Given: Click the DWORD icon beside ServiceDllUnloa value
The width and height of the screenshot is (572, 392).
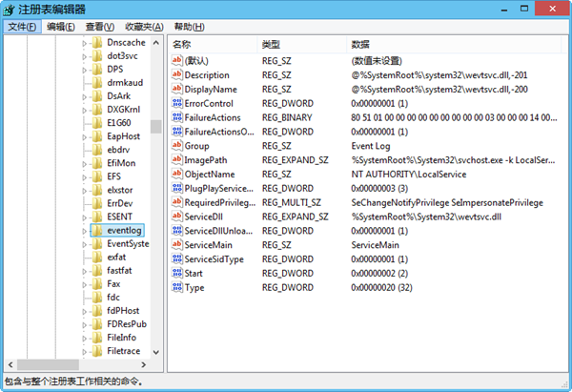Looking at the screenshot, I should (177, 231).
